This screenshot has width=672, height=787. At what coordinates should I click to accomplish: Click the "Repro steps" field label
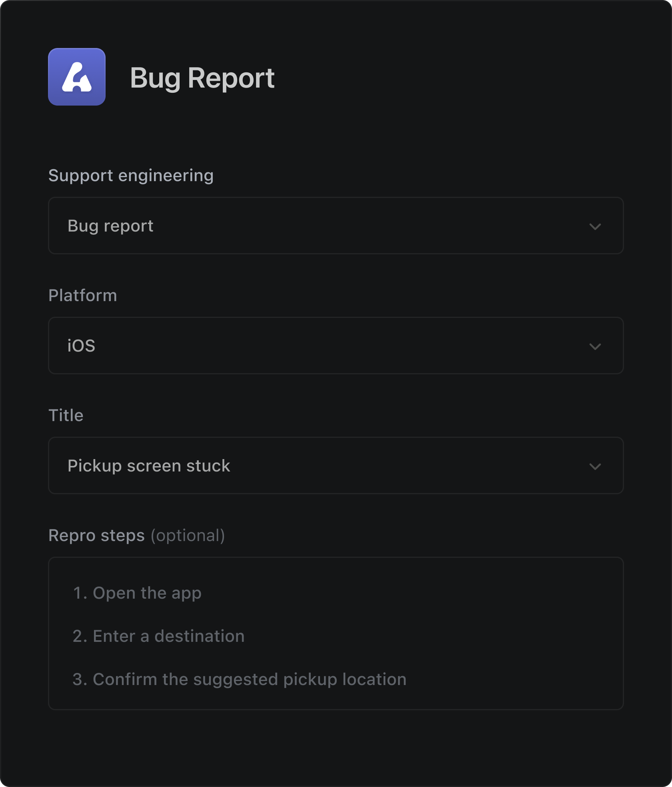[96, 535]
